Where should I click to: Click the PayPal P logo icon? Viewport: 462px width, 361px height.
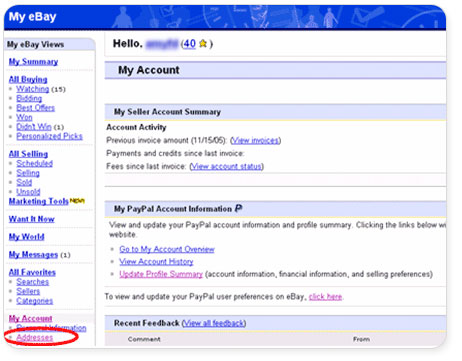[238, 209]
